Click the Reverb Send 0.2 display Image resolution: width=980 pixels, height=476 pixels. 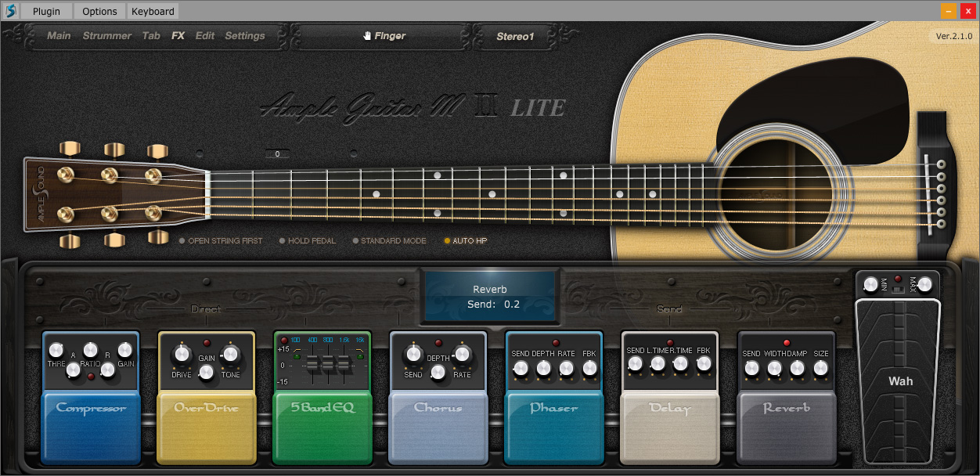pyautogui.click(x=491, y=297)
